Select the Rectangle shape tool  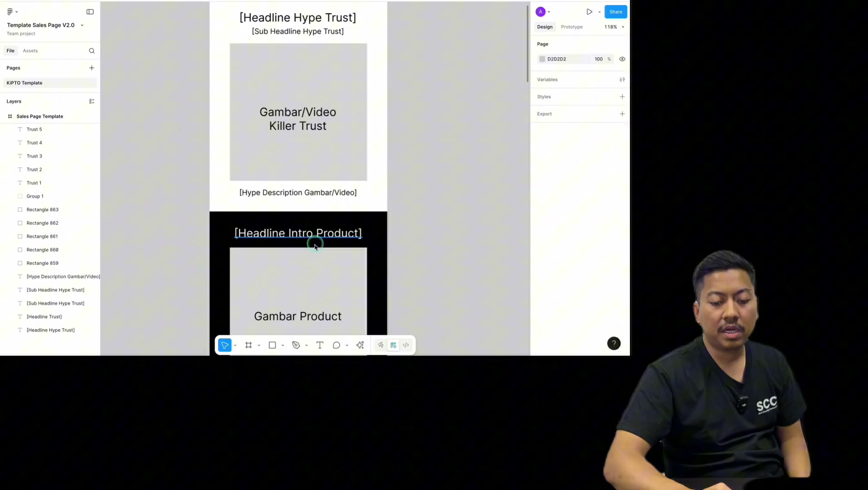click(273, 345)
